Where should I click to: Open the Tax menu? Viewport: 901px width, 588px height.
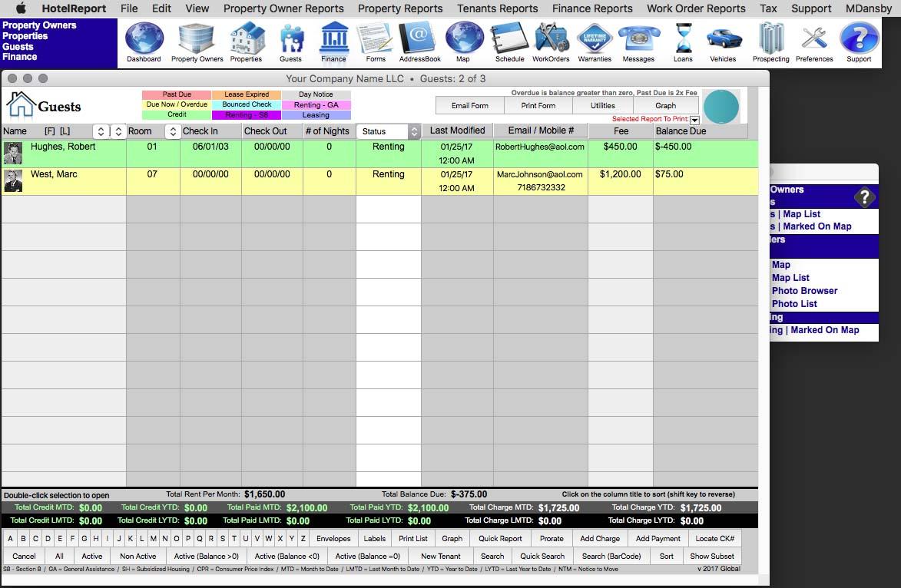[x=768, y=8]
